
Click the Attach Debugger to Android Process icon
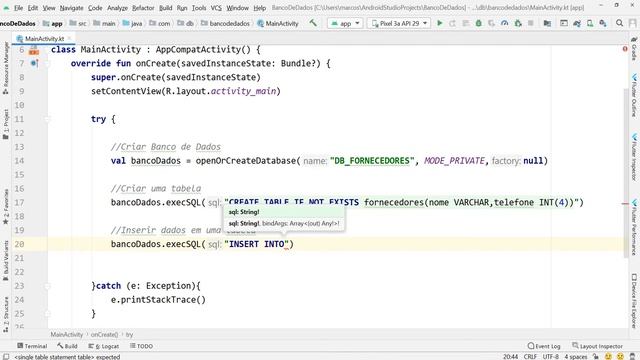pyautogui.click(x=518, y=23)
